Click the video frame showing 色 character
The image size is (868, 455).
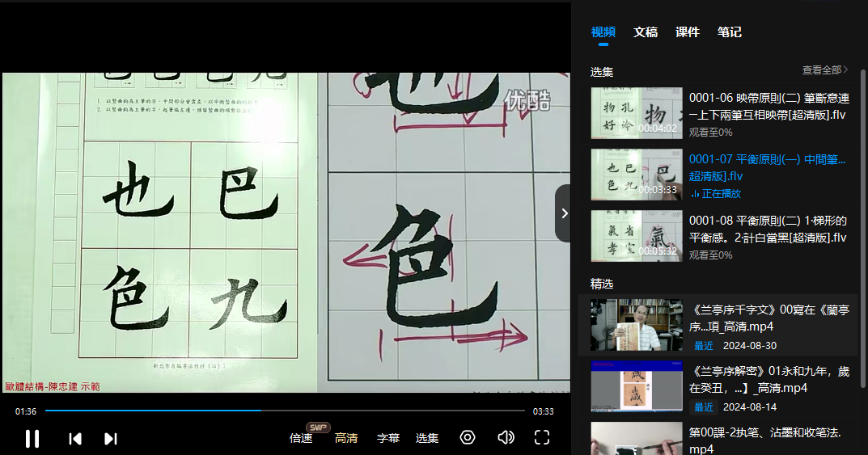286,232
